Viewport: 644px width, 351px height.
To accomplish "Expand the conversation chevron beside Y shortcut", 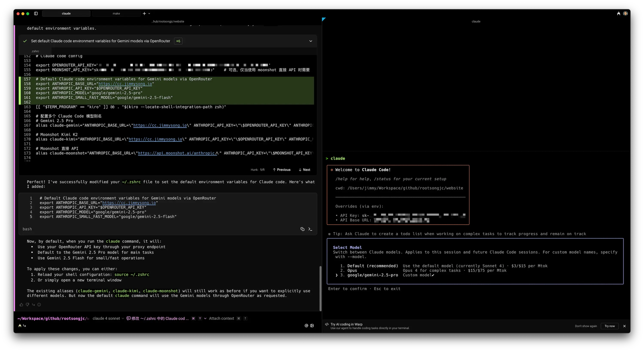I will tap(205, 318).
